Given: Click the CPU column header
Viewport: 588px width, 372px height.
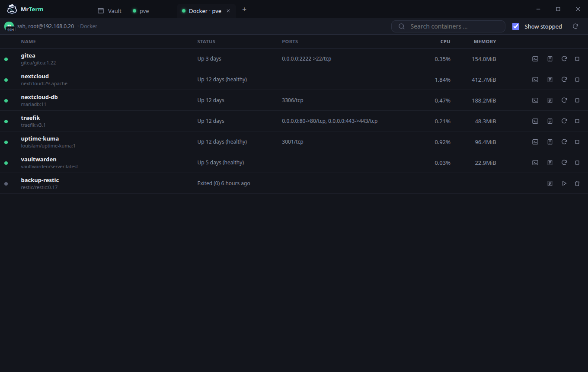Looking at the screenshot, I should [445, 42].
